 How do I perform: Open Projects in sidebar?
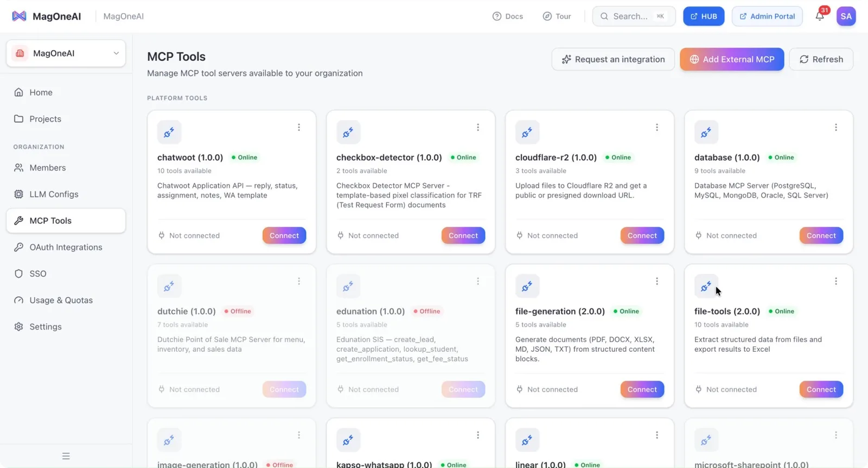click(x=66, y=119)
